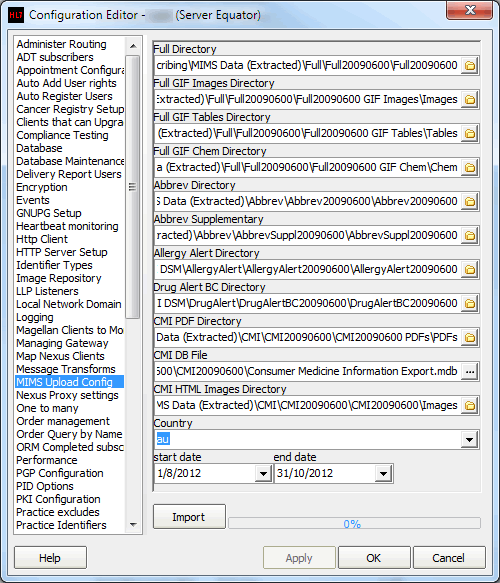Select Cancer Registry Setup
The image size is (500, 583).
pyautogui.click(x=70, y=109)
